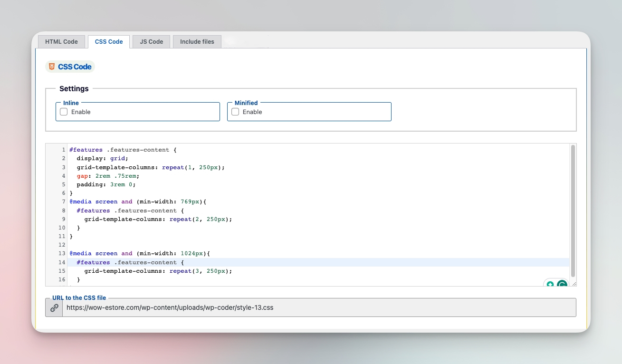This screenshot has width=622, height=364.
Task: Click the highlighted line 14 in editor
Action: coord(318,262)
